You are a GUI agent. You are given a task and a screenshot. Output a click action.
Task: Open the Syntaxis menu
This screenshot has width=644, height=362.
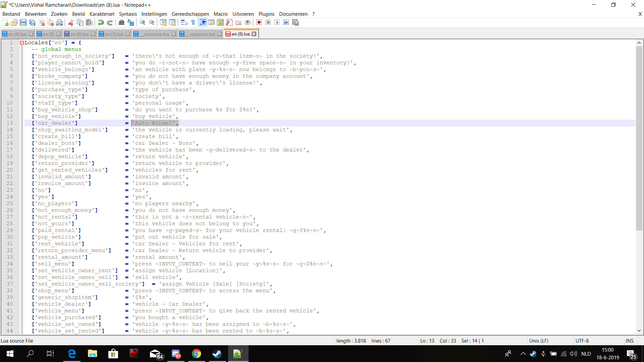coord(127,14)
